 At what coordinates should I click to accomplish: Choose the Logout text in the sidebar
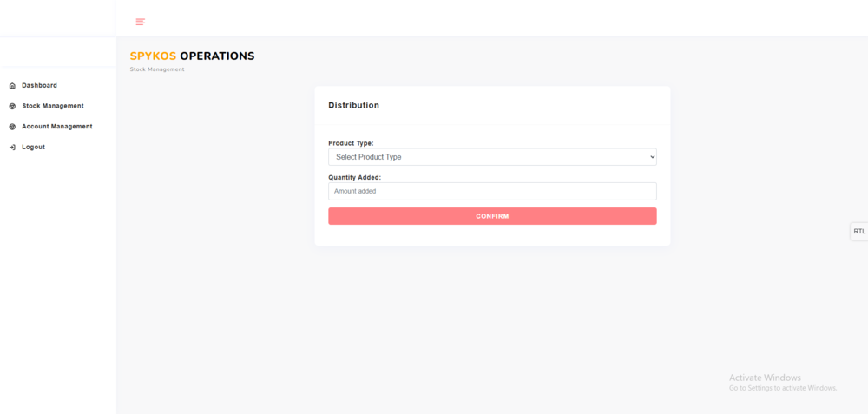coord(34,148)
